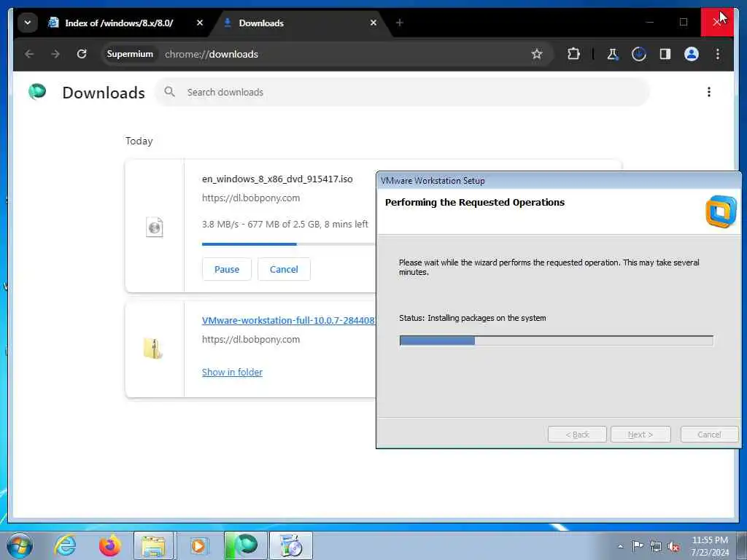Go back using browser back arrow
Image resolution: width=747 pixels, height=560 pixels.
(x=29, y=54)
